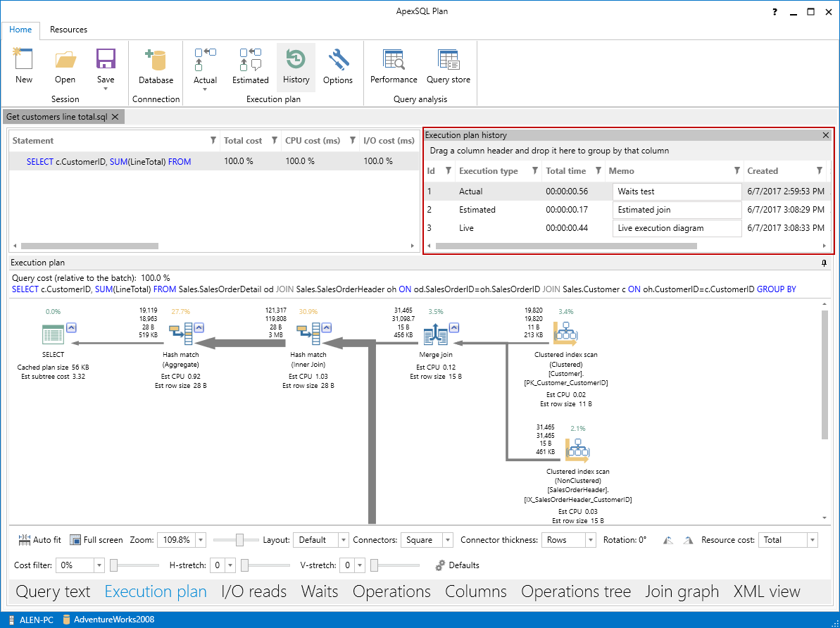Close the Execution plan history panel
Image resolution: width=840 pixels, height=628 pixels.
825,135
